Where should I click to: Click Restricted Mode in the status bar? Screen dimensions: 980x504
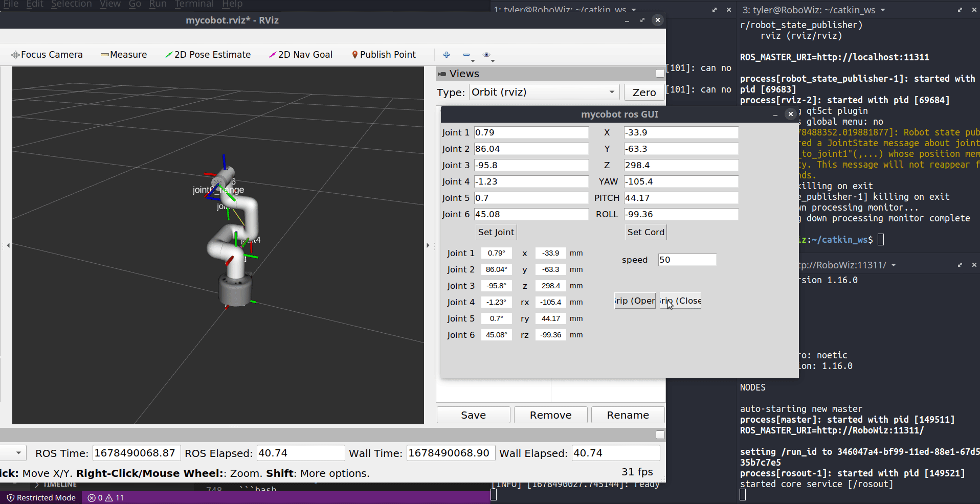point(41,498)
